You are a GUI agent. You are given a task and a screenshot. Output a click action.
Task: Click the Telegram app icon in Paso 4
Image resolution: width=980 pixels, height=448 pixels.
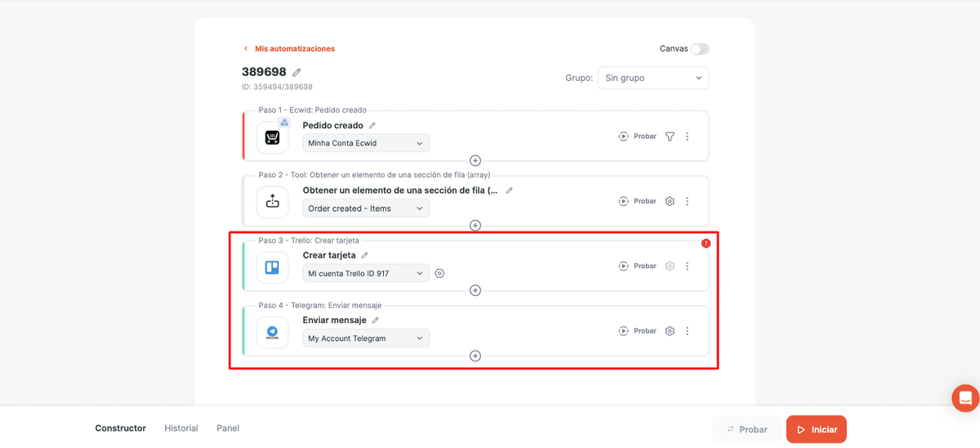point(273,333)
